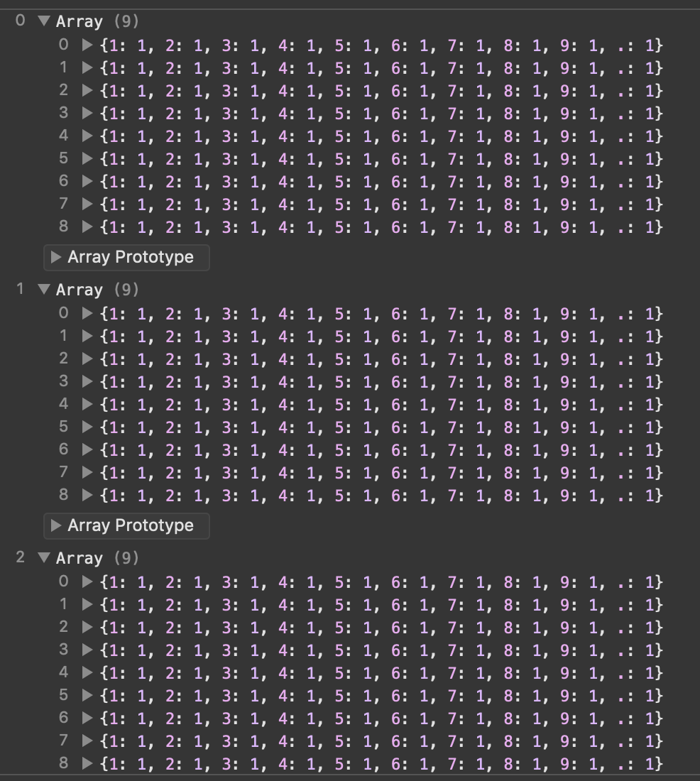Expand Array Prototype under the first array
This screenshot has width=700, height=781.
[57, 257]
